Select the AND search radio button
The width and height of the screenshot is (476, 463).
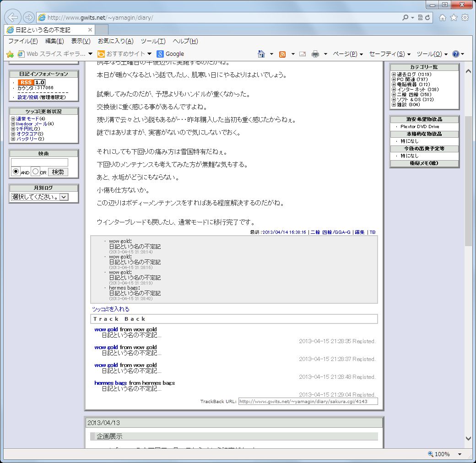[x=16, y=172]
